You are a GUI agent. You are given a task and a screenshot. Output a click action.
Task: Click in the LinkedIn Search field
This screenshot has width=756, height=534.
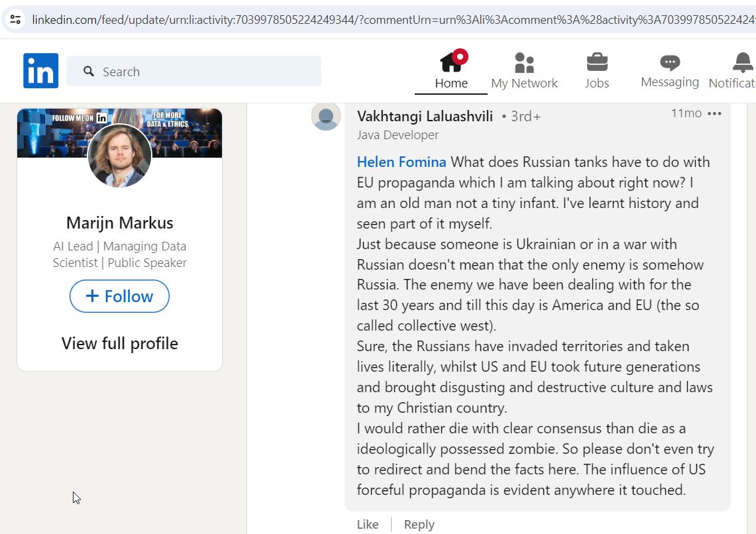[x=194, y=72]
